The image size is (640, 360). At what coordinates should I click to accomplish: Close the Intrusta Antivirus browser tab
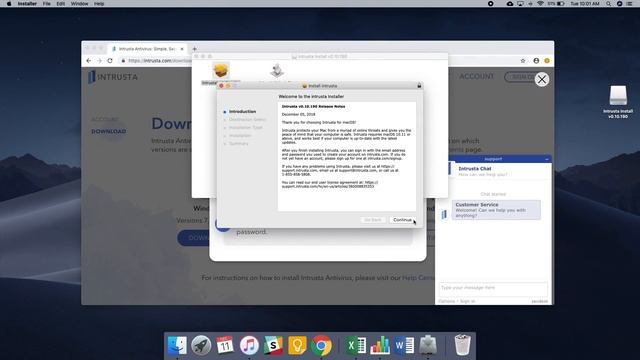click(x=182, y=49)
